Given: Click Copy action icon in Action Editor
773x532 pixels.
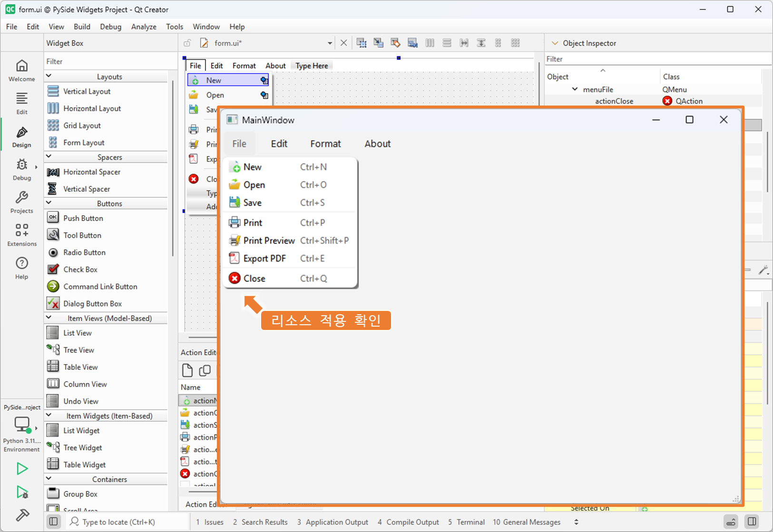Looking at the screenshot, I should click(x=205, y=370).
